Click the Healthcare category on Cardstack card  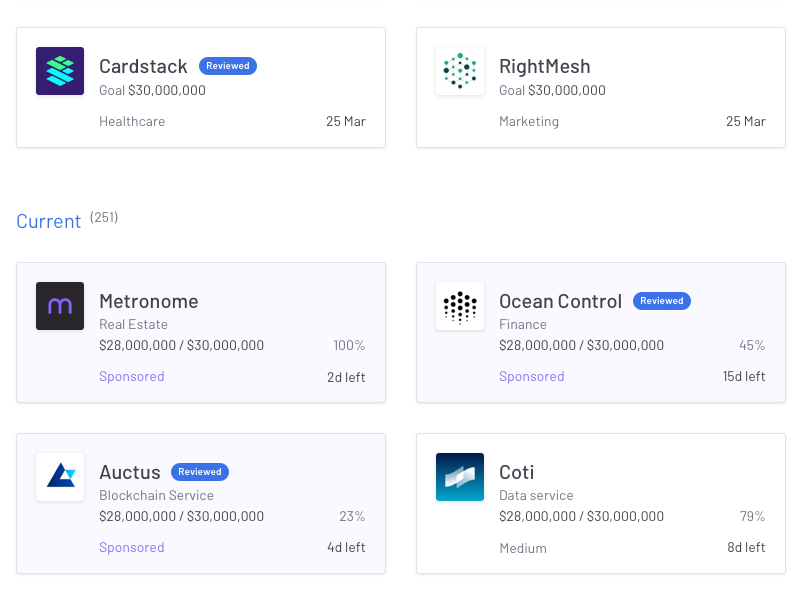(132, 122)
